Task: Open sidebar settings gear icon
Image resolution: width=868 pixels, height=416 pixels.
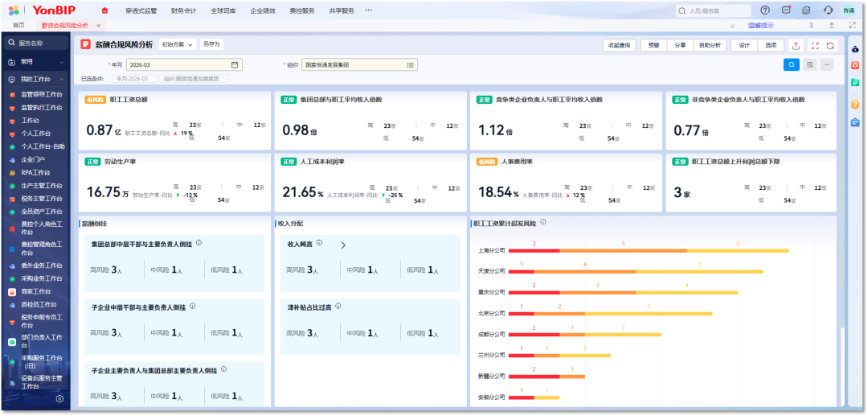Action: pos(59,399)
